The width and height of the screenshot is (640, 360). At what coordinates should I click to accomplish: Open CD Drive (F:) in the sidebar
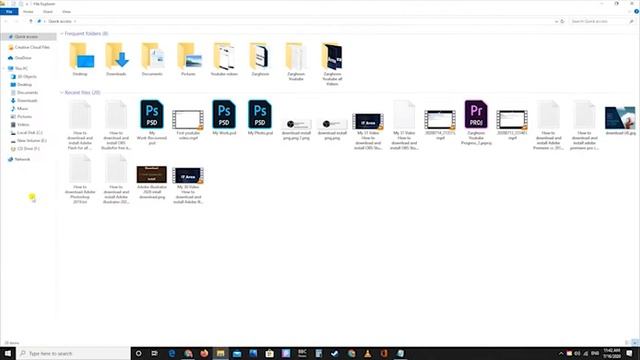(x=25, y=149)
